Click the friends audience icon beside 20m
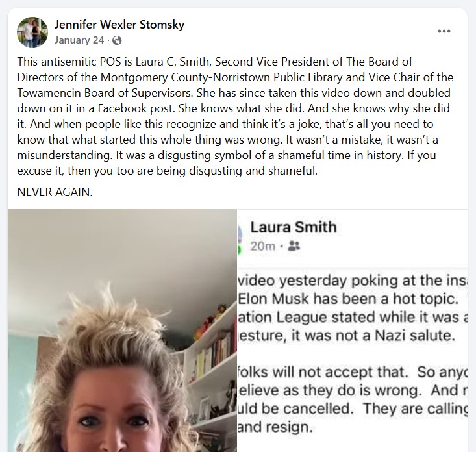Image resolution: width=476 pixels, height=452 pixels. point(294,246)
